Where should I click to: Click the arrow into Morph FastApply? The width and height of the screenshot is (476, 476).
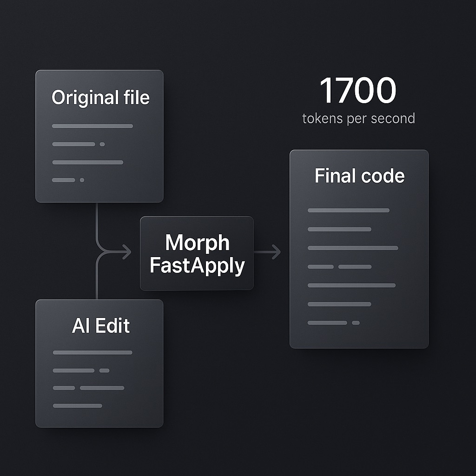point(126,251)
